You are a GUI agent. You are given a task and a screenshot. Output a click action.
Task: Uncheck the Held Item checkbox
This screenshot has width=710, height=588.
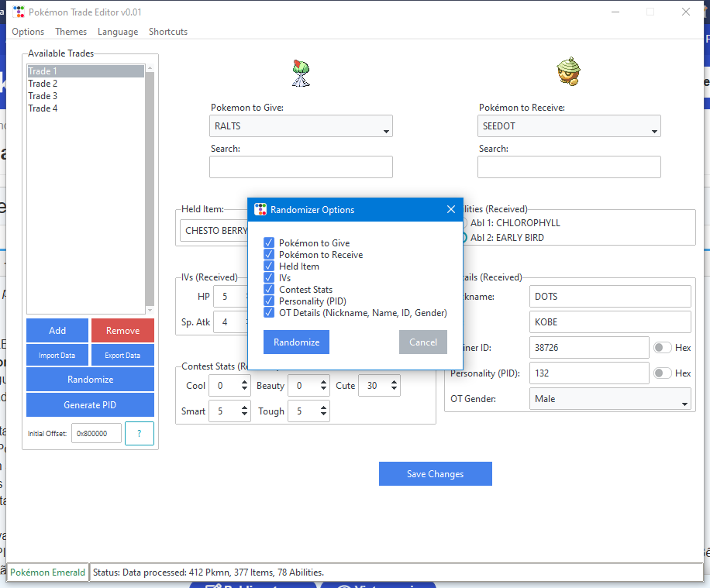(x=269, y=266)
